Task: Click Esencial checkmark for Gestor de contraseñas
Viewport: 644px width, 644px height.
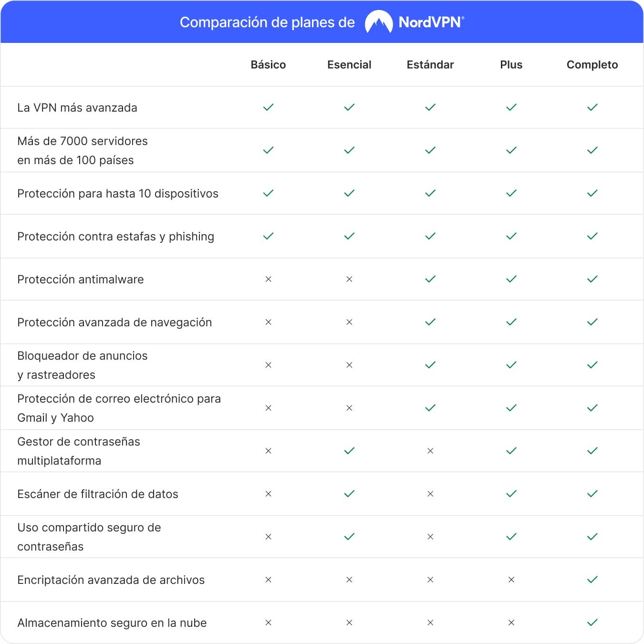Action: tap(349, 451)
